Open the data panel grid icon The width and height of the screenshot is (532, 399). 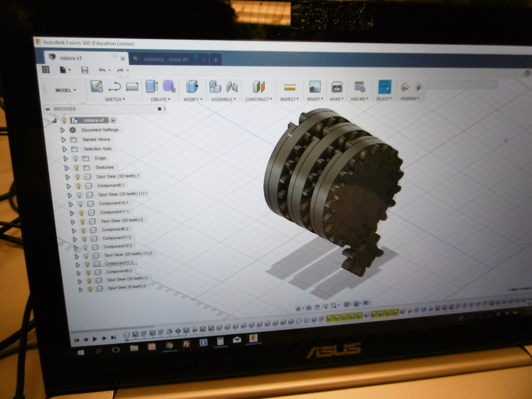[46, 69]
